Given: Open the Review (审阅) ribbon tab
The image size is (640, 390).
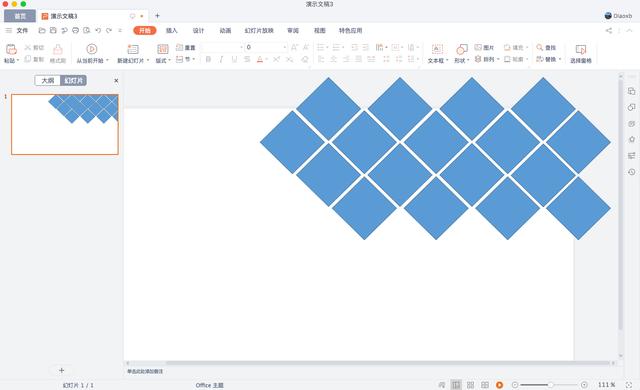Looking at the screenshot, I should [x=293, y=31].
